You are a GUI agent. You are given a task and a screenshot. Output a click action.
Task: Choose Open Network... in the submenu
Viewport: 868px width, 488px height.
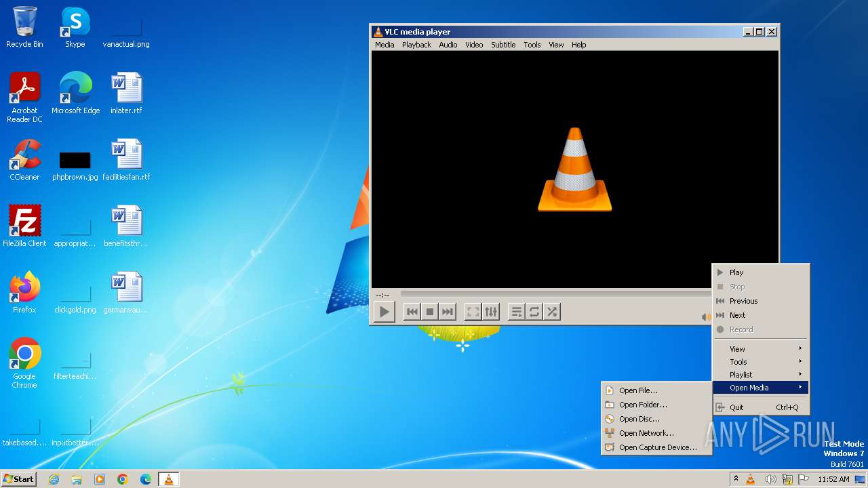click(656, 433)
